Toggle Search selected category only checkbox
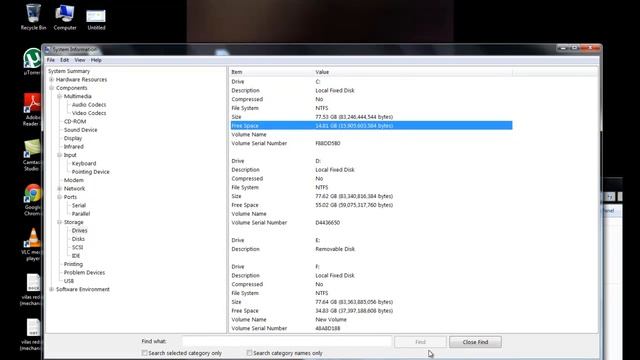 144,353
